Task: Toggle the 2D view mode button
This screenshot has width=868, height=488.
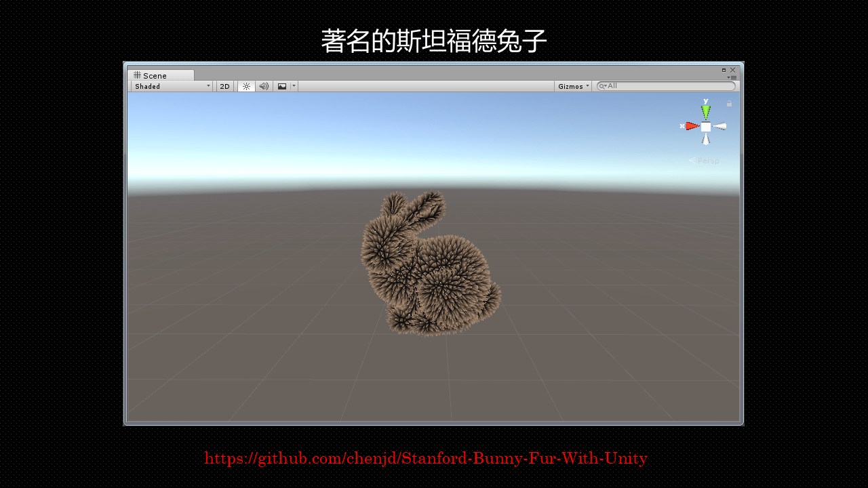Action: [224, 86]
